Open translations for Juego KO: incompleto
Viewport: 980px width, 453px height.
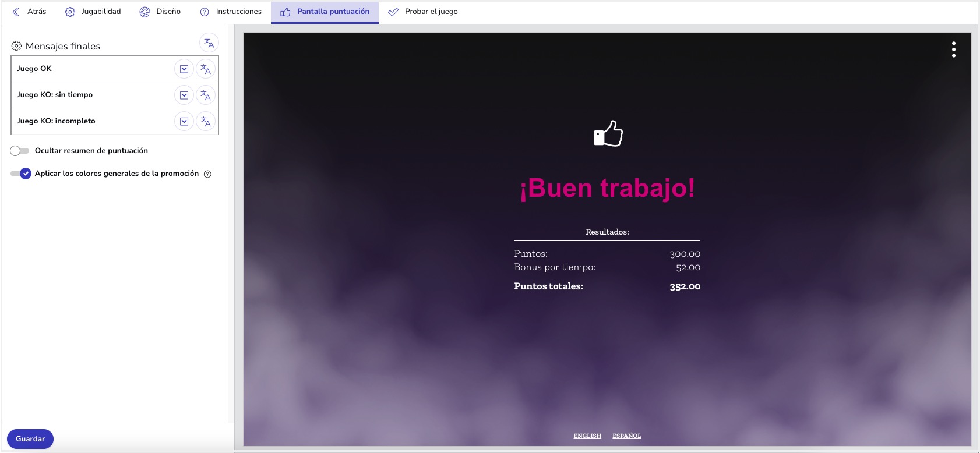pyautogui.click(x=206, y=122)
